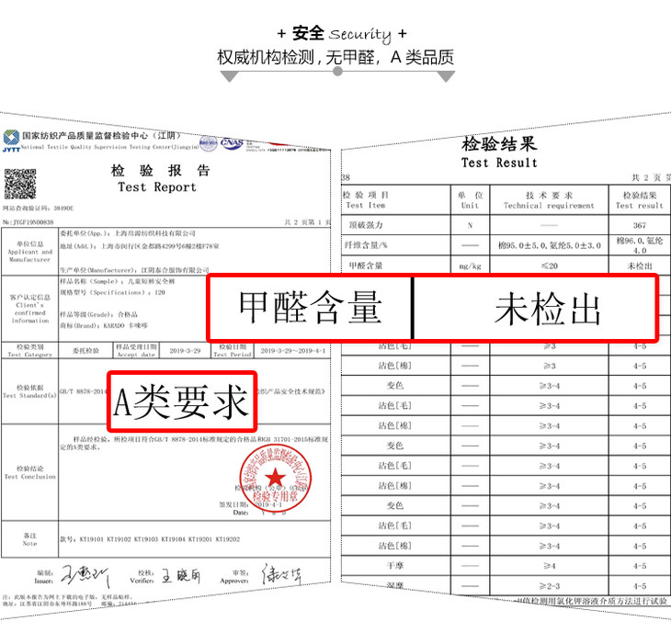Click the '检验报告 Test Report' title

tap(157, 179)
